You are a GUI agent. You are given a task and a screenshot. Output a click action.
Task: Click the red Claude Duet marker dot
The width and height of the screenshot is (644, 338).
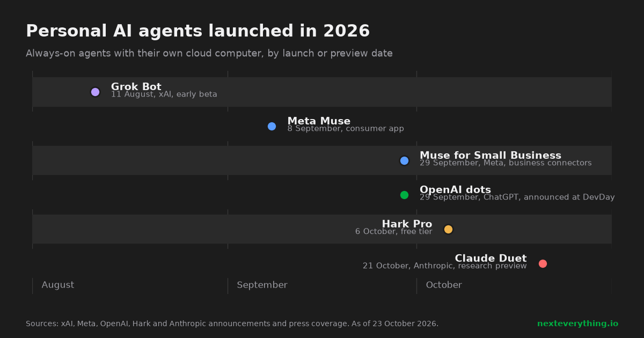[x=543, y=263]
